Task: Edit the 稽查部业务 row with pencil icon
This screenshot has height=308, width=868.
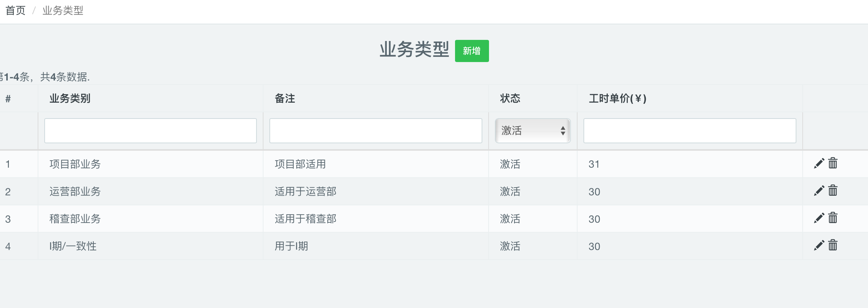Action: pyautogui.click(x=819, y=218)
